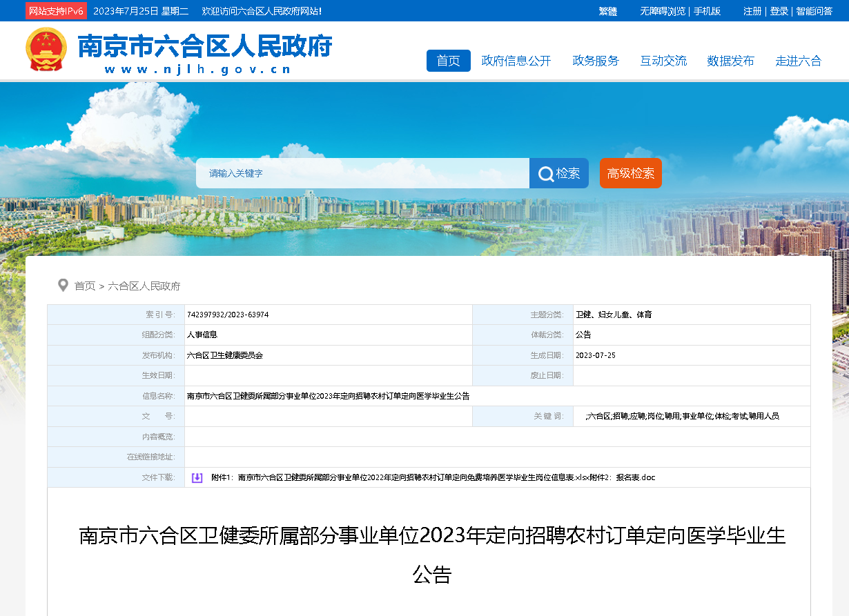Image resolution: width=849 pixels, height=616 pixels.
Task: Click the 登录 login link
Action: click(x=779, y=11)
